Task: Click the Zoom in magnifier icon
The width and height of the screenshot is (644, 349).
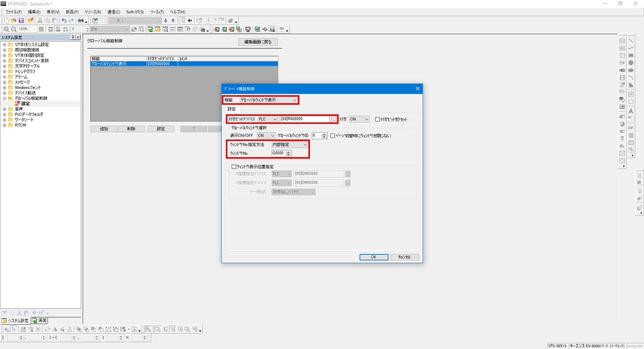Action: [x=6, y=29]
